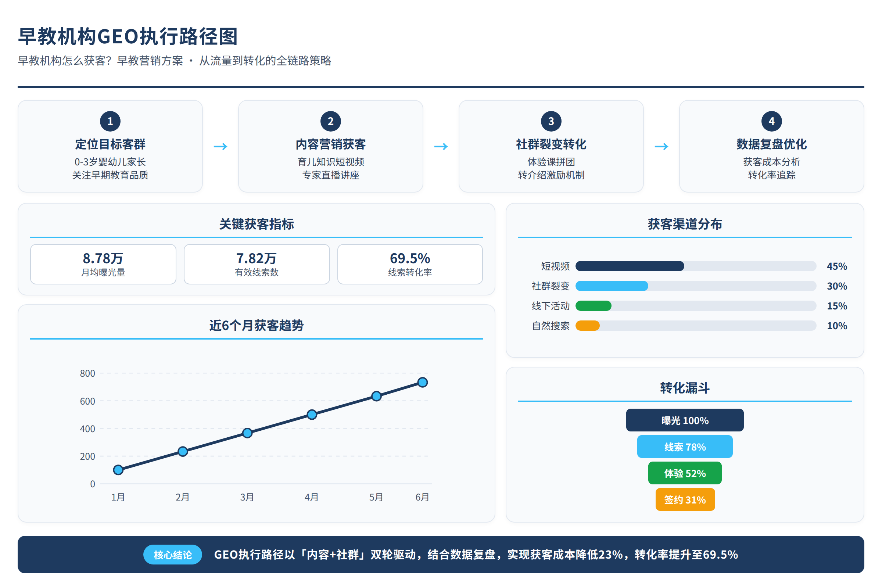Image resolution: width=882 pixels, height=588 pixels.
Task: Click the 近6个月获客趋势 section heading
Action: coord(257,325)
